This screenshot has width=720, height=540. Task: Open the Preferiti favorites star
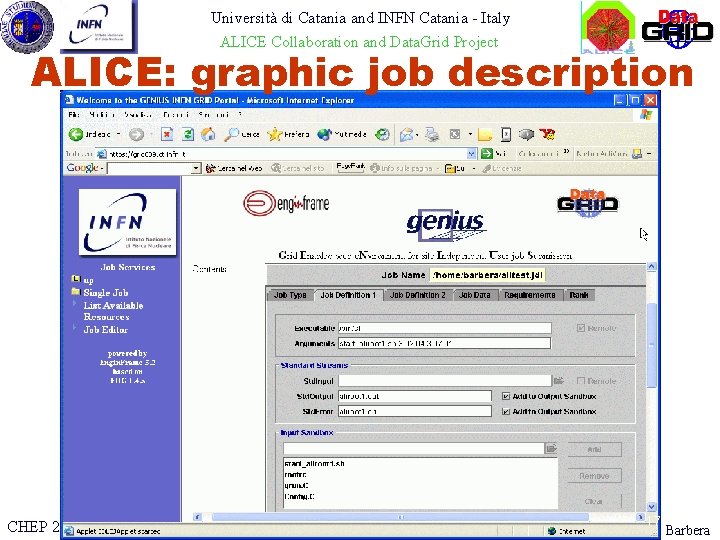[275, 134]
